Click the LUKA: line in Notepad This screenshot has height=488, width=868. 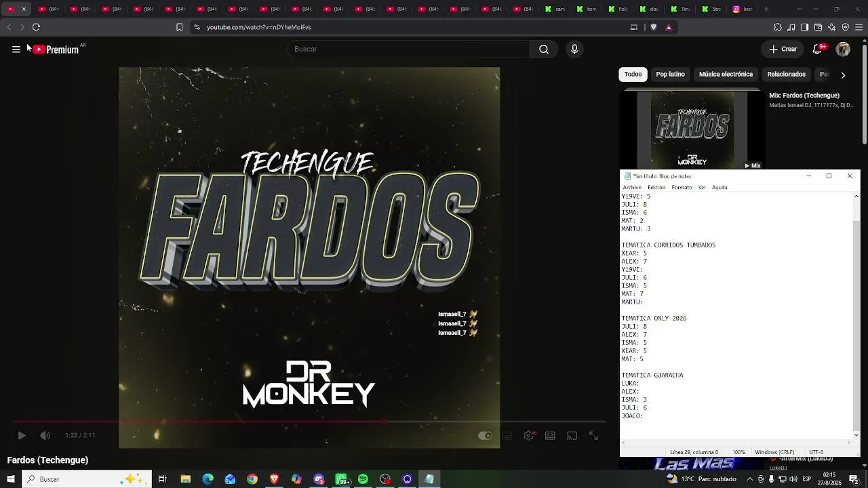pyautogui.click(x=630, y=384)
